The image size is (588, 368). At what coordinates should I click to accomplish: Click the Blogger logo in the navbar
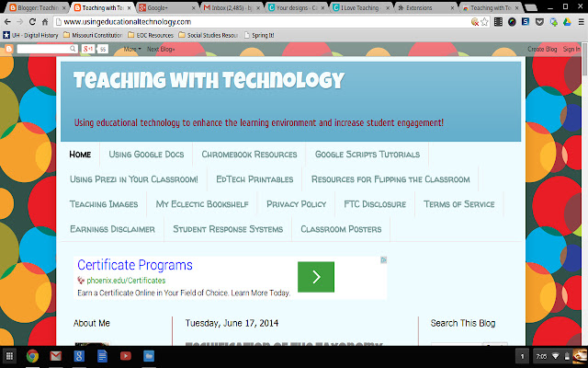coord(8,49)
